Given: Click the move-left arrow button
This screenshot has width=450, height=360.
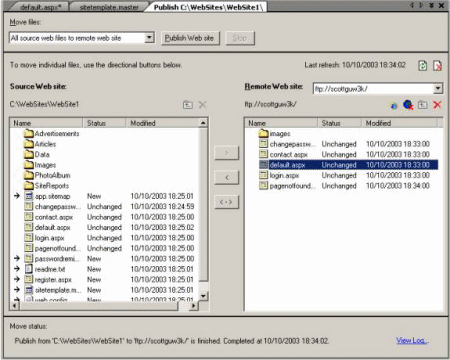Looking at the screenshot, I should coord(227,177).
